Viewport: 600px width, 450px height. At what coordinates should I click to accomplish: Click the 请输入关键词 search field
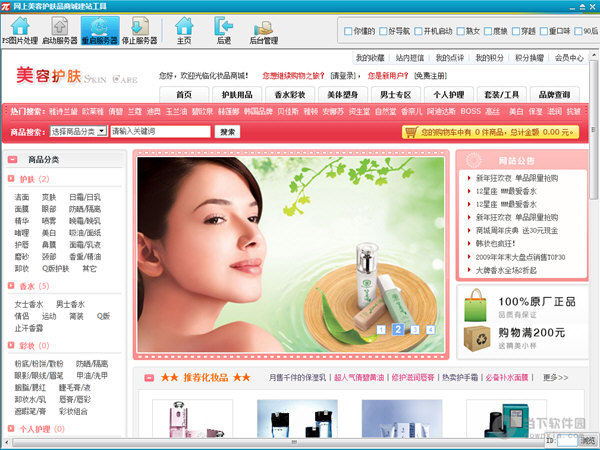point(159,131)
